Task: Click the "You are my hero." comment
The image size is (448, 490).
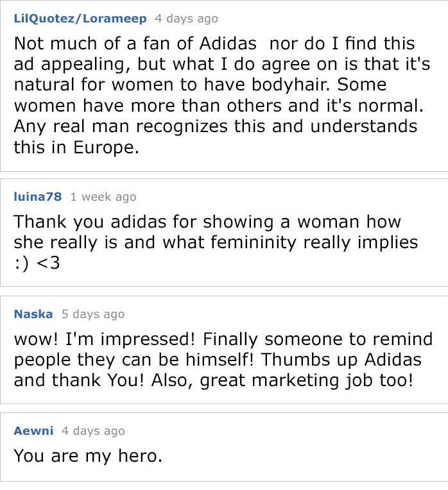Action: [x=88, y=455]
